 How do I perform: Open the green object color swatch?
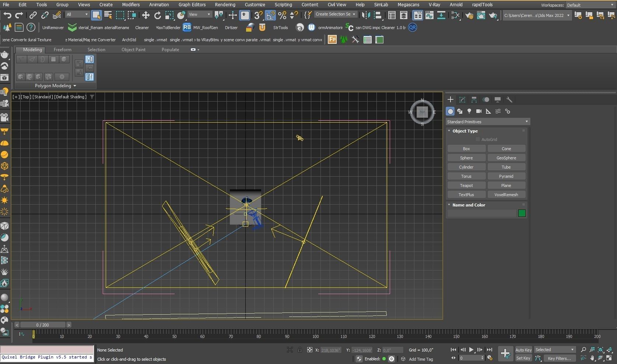[x=522, y=213]
